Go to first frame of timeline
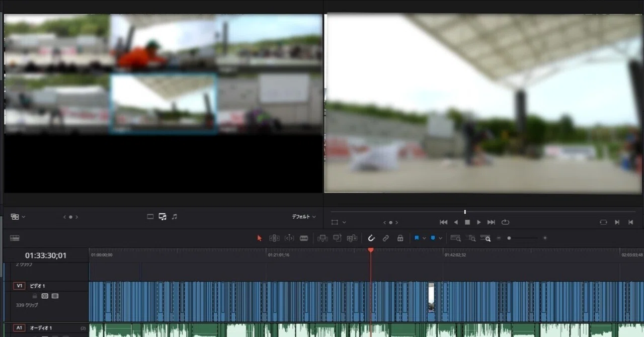Image resolution: width=644 pixels, height=337 pixels. point(443,222)
